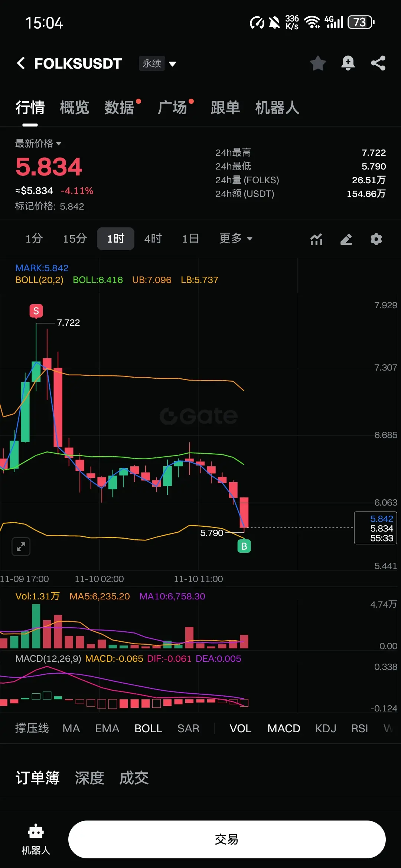Open price alert bell icon
Viewport: 401px width, 868px height.
point(348,63)
